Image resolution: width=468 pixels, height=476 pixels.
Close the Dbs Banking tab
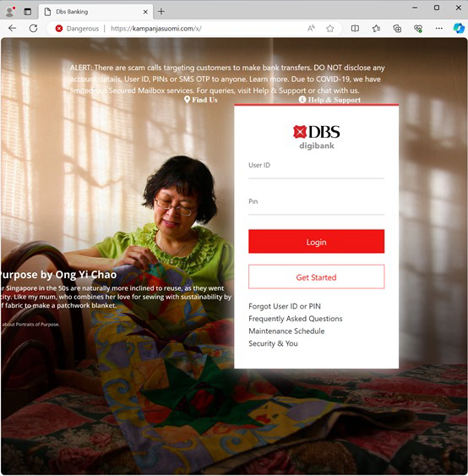(145, 12)
